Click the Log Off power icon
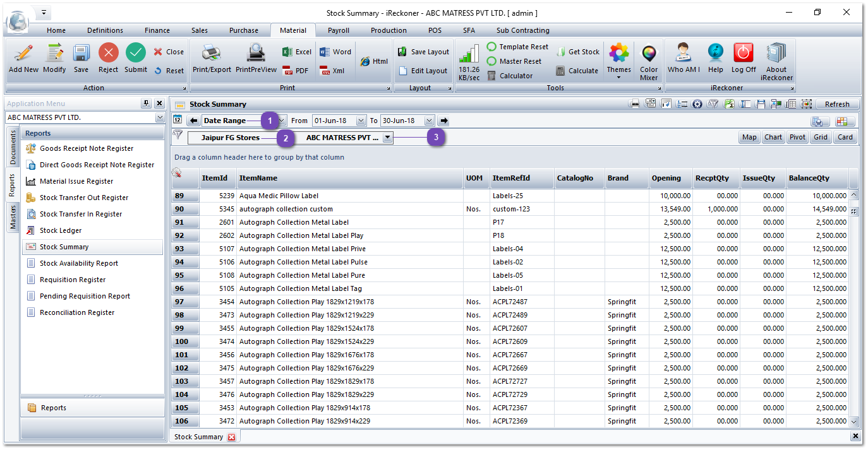 [x=743, y=54]
